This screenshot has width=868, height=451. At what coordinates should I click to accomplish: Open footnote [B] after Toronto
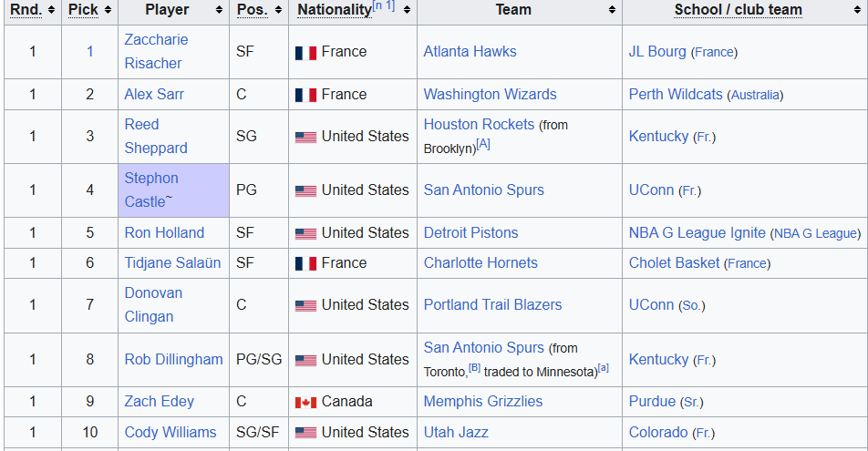tap(474, 367)
